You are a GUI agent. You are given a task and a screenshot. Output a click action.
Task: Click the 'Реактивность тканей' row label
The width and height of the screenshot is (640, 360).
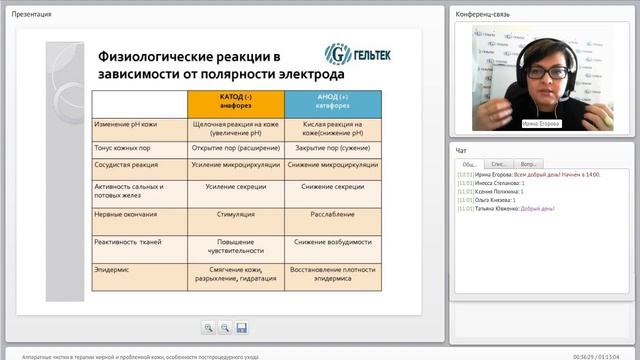pos(128,242)
